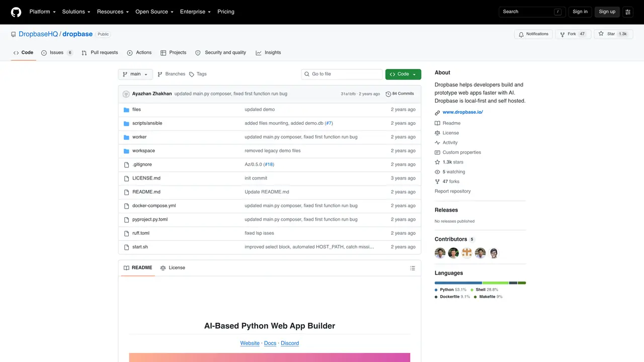The width and height of the screenshot is (644, 362).
Task: Click the Sign up button
Action: point(607,12)
